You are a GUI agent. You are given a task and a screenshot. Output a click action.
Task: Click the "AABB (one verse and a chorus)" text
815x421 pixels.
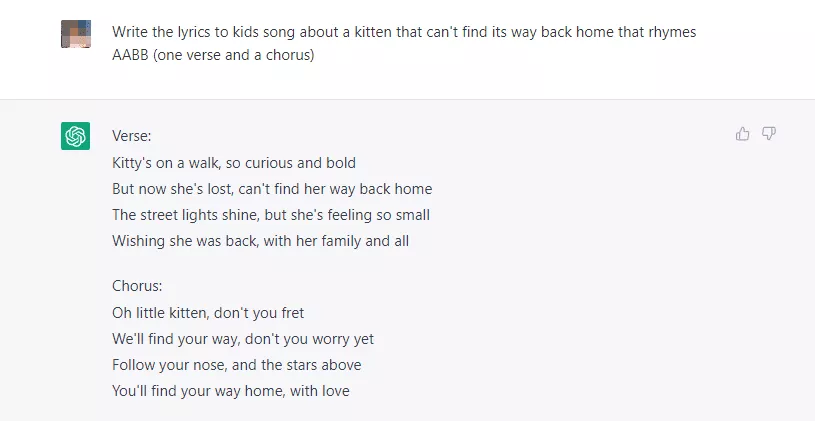pyautogui.click(x=213, y=54)
